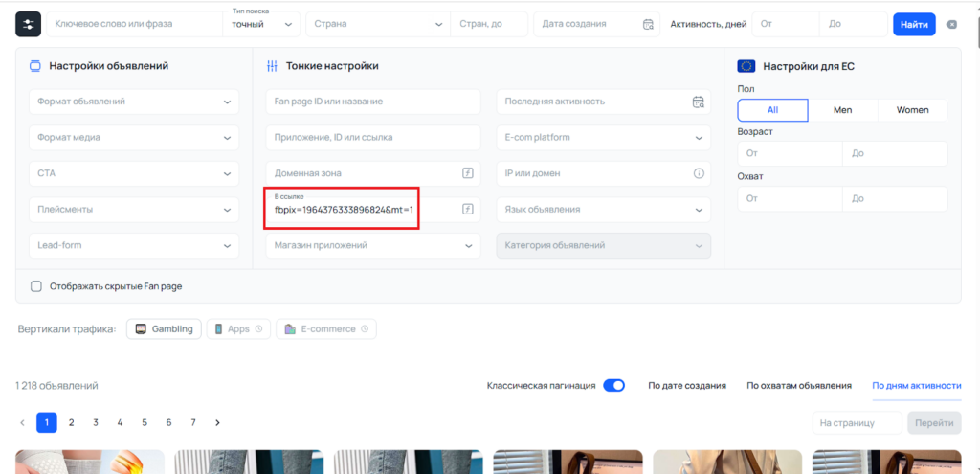The image size is (980, 474).
Task: Click the function icon in В ссылке field
Action: pos(467,210)
